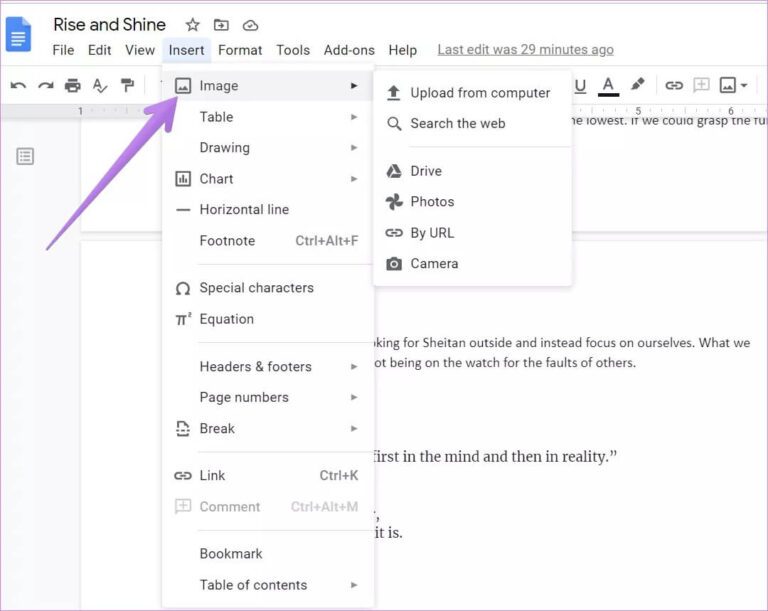Choose Search the web

pos(472,123)
